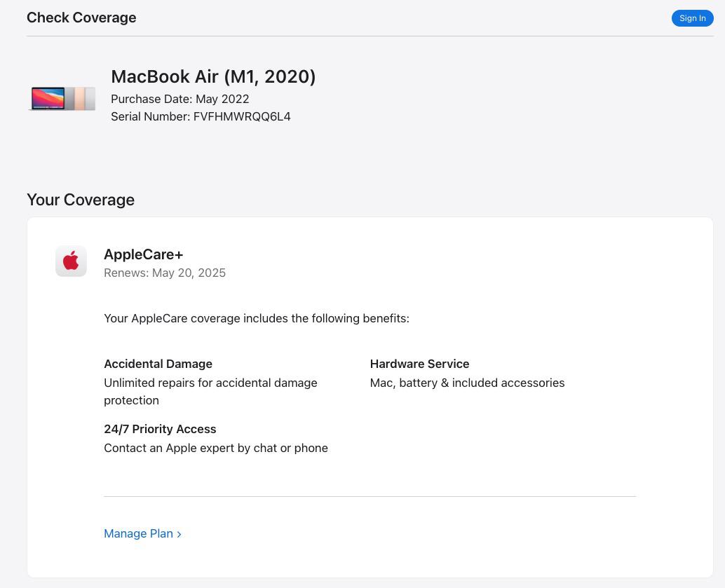Select 'Mac, battery & included accessories' text
725x588 pixels.
coord(467,383)
